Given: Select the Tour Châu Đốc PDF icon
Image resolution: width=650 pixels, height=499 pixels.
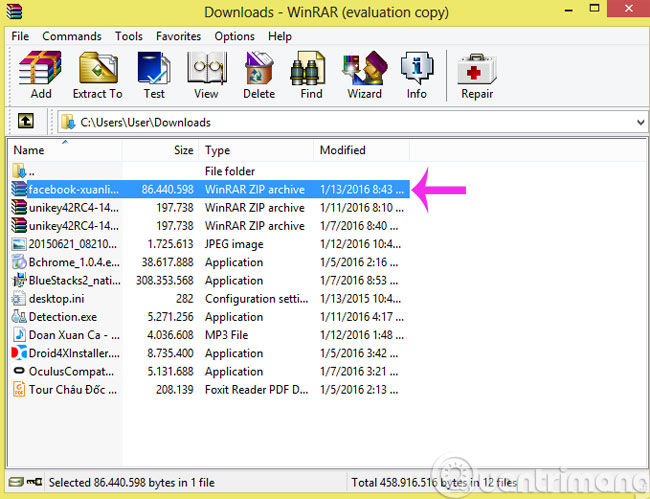Looking at the screenshot, I should tap(19, 390).
